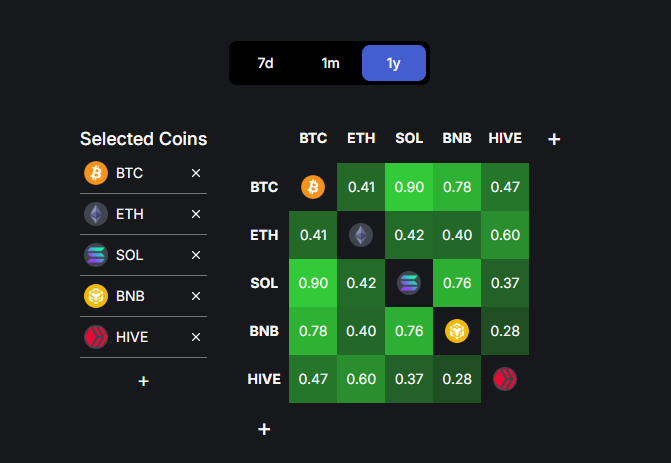
Task: Click the 0.28 cell in the BNB row
Action: [x=505, y=331]
